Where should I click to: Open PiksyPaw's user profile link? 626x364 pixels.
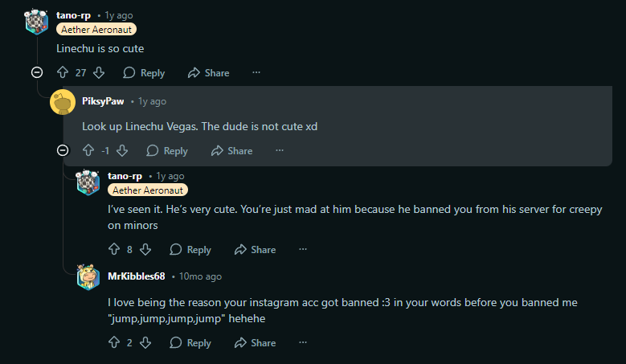click(x=102, y=101)
